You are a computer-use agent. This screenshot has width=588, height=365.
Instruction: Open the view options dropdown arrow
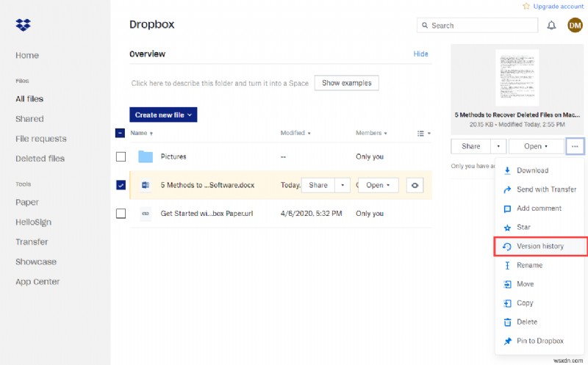[429, 134]
